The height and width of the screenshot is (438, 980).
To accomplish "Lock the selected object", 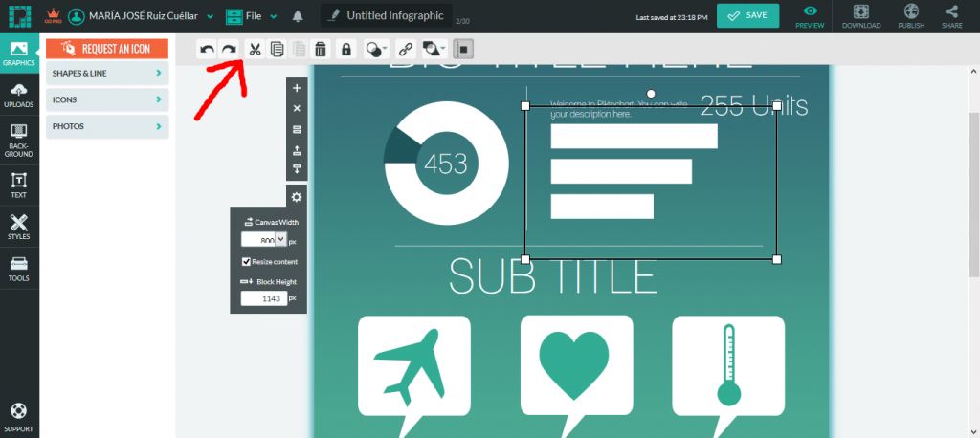I will click(x=345, y=49).
